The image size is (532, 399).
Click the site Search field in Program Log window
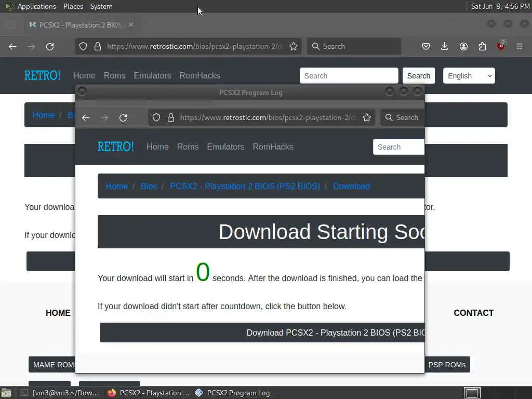click(398, 147)
